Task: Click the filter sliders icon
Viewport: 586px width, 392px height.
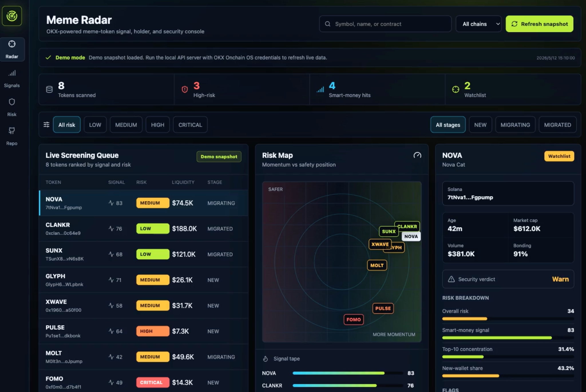Action: coord(46,125)
